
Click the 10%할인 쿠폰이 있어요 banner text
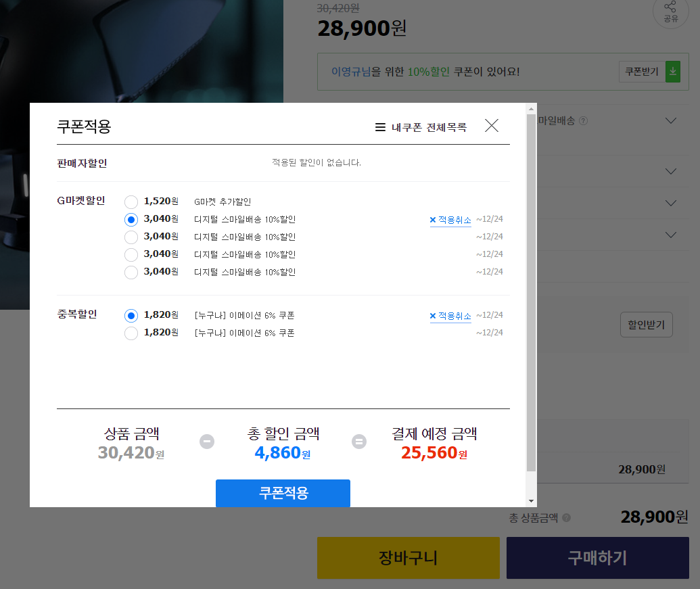tap(425, 72)
